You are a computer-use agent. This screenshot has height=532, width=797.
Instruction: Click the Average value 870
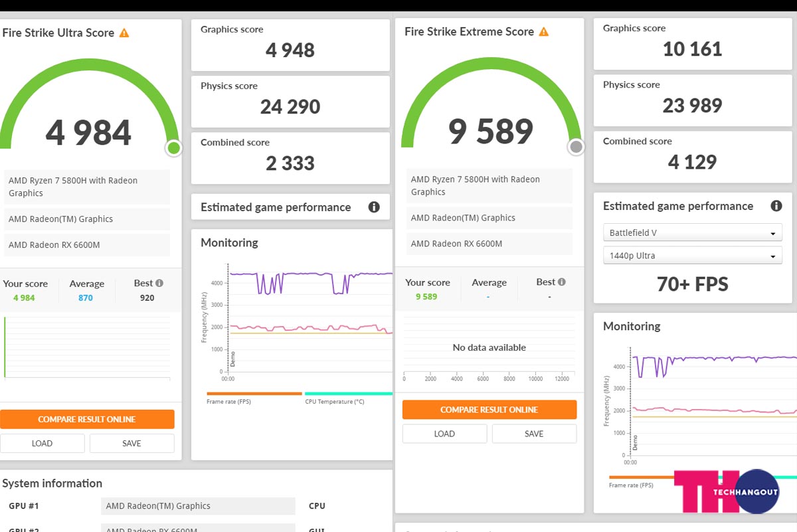(86, 298)
